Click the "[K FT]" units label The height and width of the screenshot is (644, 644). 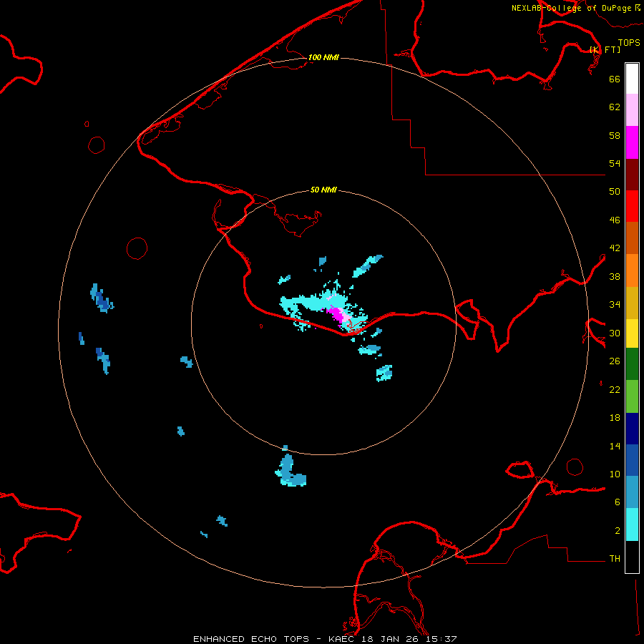click(605, 49)
